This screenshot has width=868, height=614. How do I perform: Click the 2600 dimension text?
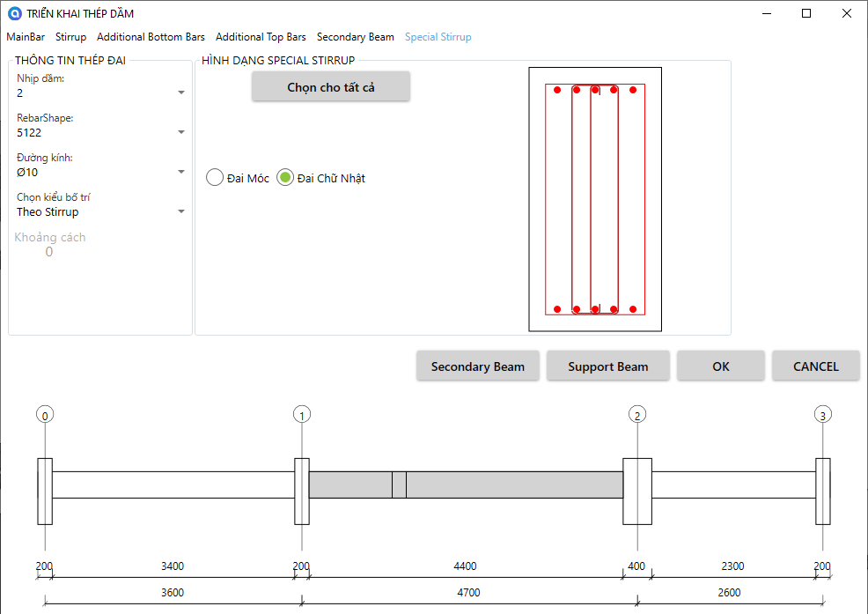pos(729,592)
